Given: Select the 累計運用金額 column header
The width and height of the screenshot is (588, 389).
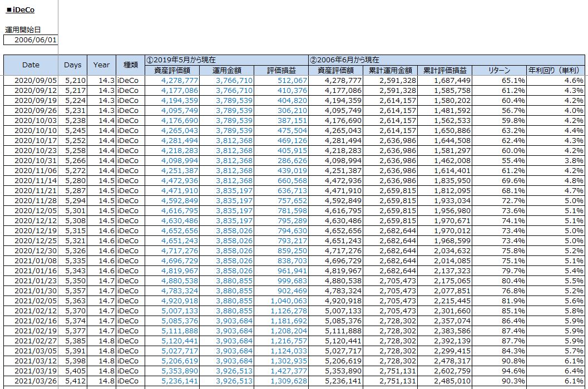Looking at the screenshot, I should [x=391, y=71].
